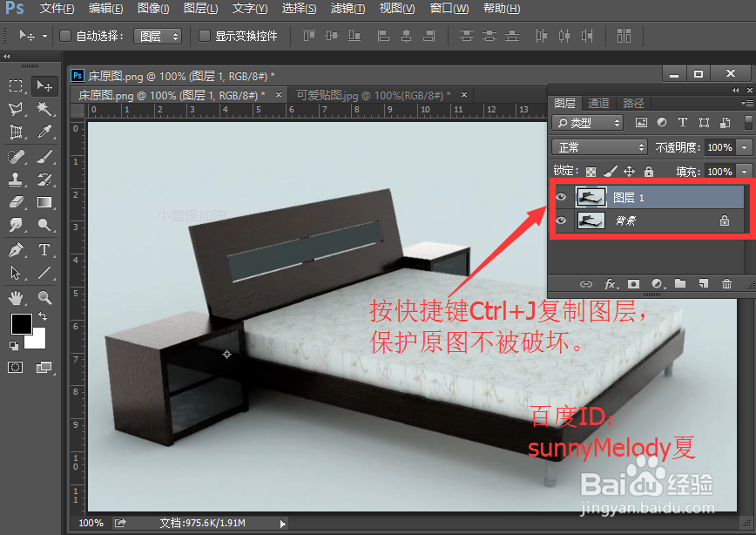This screenshot has width=756, height=535.
Task: Switch to the 路径 tab
Action: pyautogui.click(x=633, y=103)
